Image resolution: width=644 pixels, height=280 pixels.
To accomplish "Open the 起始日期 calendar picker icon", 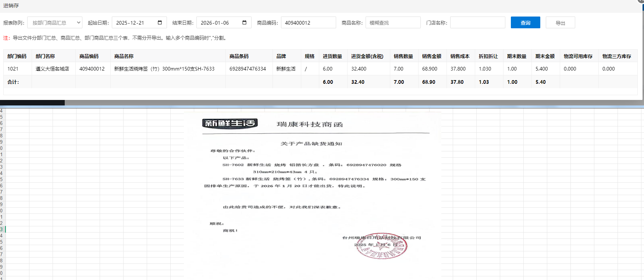I will click(160, 23).
